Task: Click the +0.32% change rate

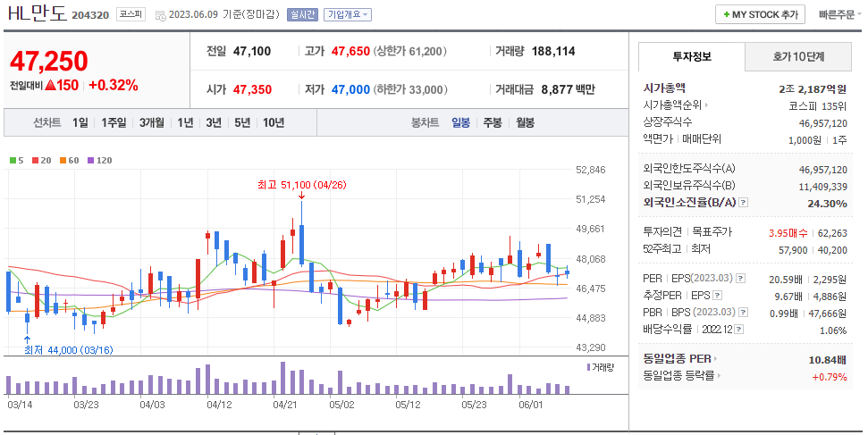Action: click(113, 85)
